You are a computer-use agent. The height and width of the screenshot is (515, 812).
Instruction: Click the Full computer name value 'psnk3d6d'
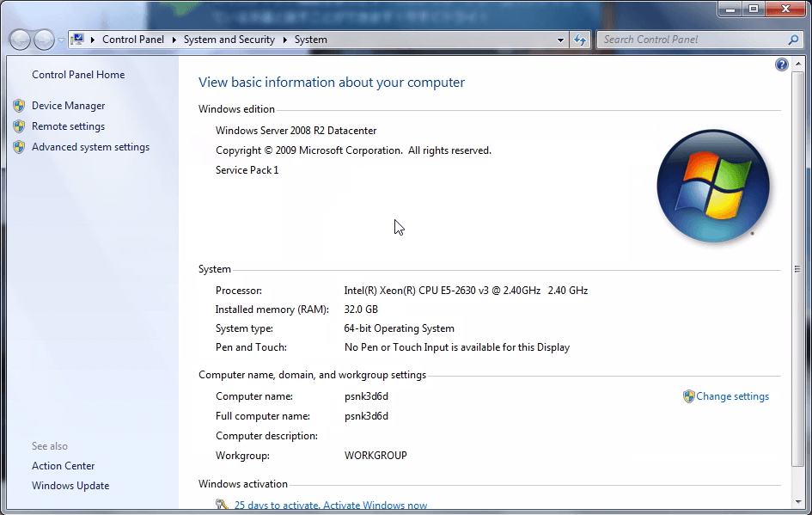[x=366, y=416]
